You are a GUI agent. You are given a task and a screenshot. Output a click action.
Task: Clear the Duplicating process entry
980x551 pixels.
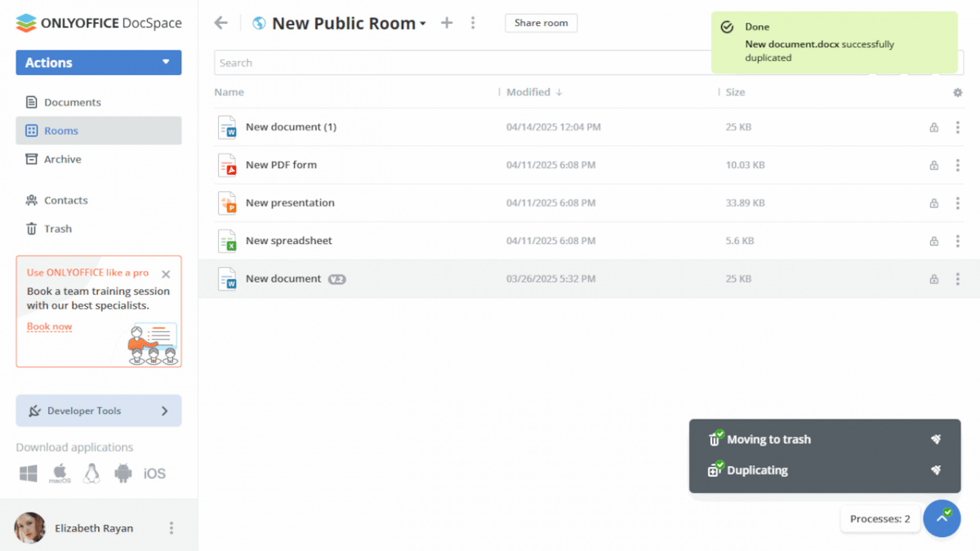tap(936, 470)
